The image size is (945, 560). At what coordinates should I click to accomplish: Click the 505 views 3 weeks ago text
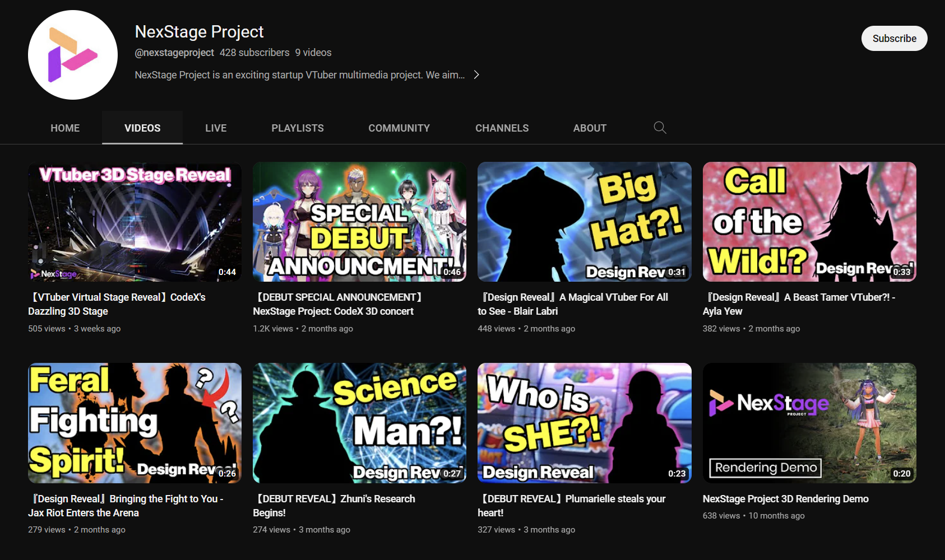click(75, 329)
